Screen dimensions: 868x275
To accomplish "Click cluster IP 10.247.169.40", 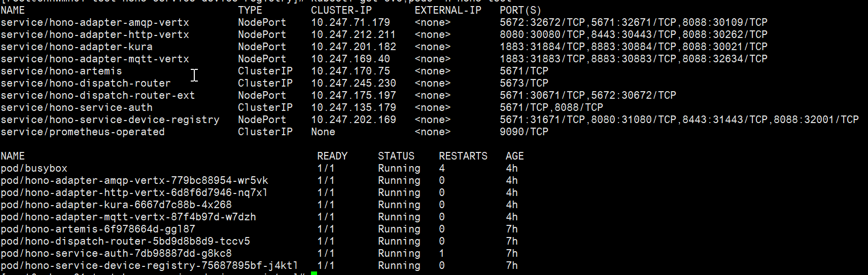I will coord(351,59).
